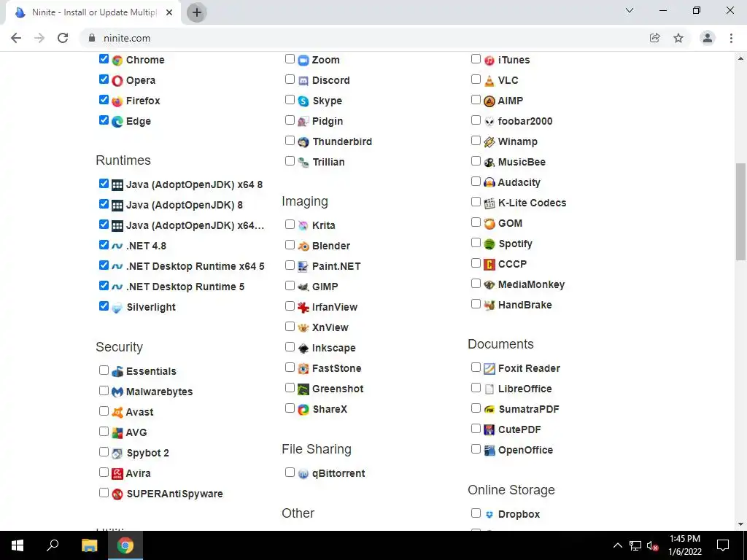The width and height of the screenshot is (747, 560).
Task: Click the foobar2000 label
Action: 525,121
